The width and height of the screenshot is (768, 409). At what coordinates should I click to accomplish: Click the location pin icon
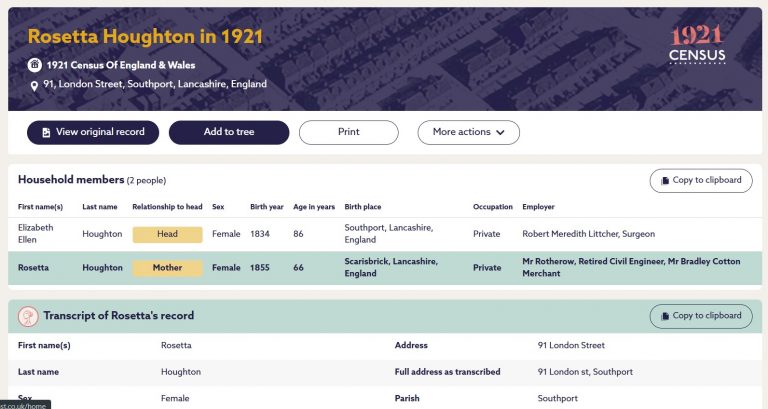tap(35, 85)
